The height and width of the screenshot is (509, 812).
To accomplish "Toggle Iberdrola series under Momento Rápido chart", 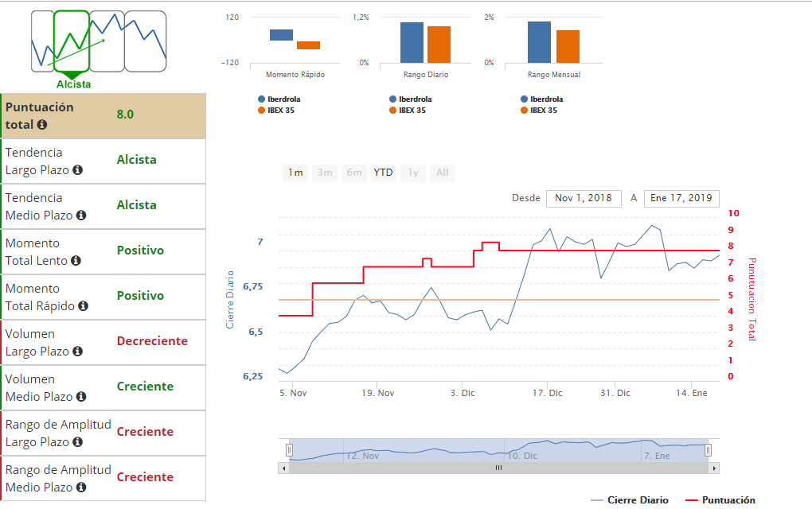I will point(279,99).
